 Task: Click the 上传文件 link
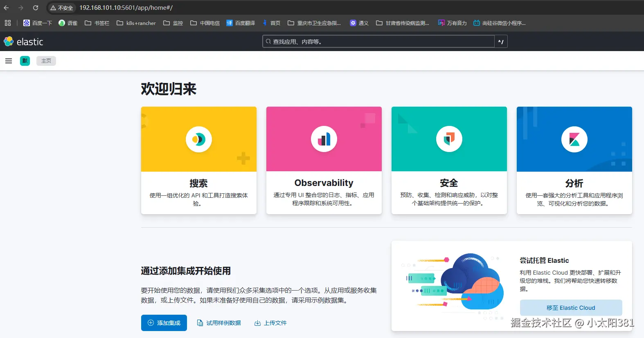coord(270,323)
